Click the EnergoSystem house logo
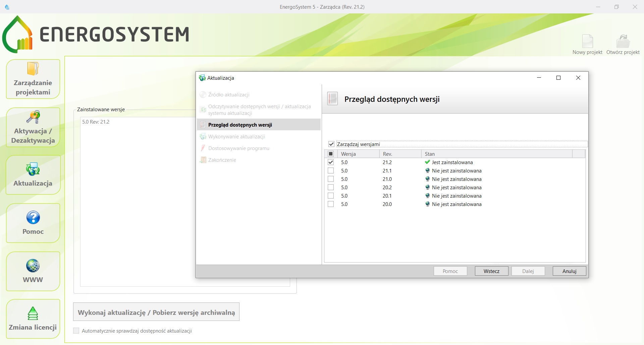Image resolution: width=644 pixels, height=345 pixels. pyautogui.click(x=17, y=34)
